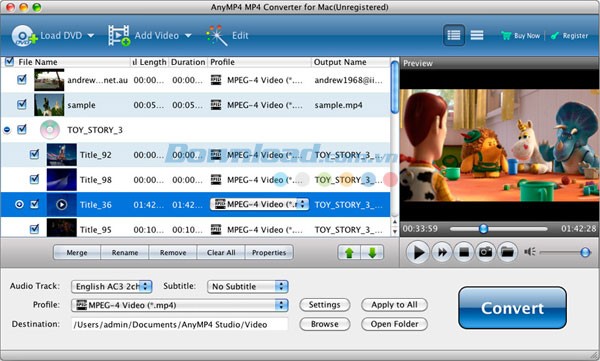Play the preview video
600x361 pixels.
coord(418,252)
